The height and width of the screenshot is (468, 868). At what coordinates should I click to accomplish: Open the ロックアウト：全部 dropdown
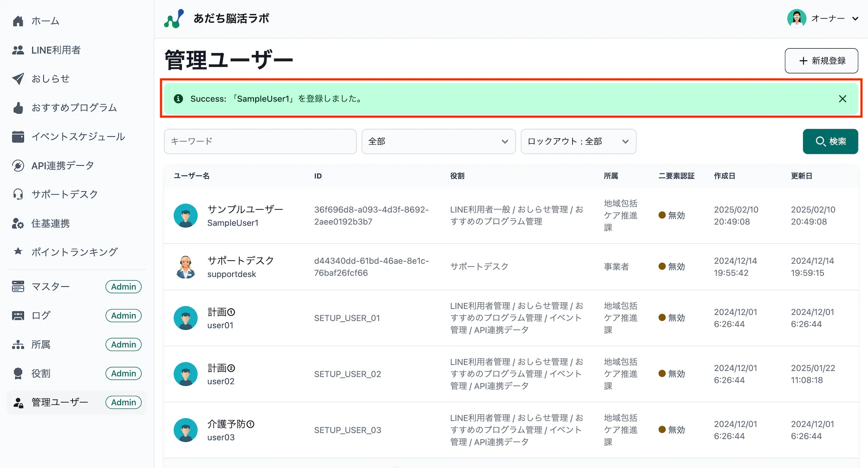pos(578,141)
